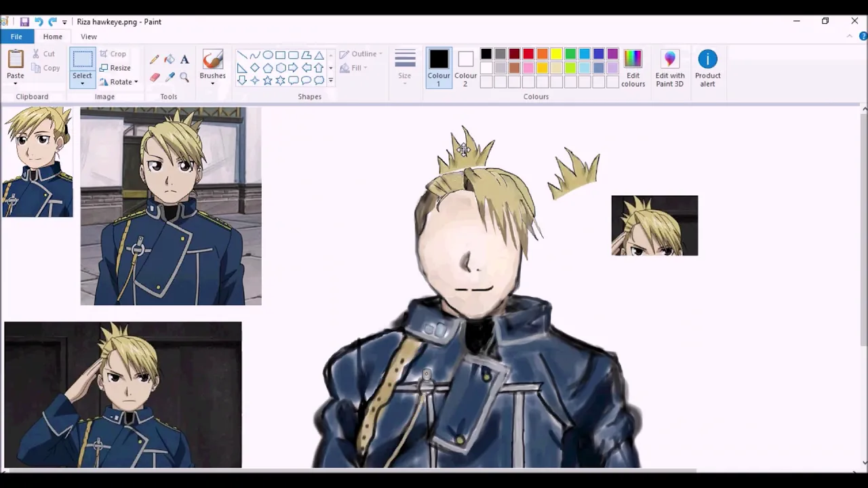The height and width of the screenshot is (488, 868).
Task: Open Edit with Paint 3D
Action: point(670,68)
